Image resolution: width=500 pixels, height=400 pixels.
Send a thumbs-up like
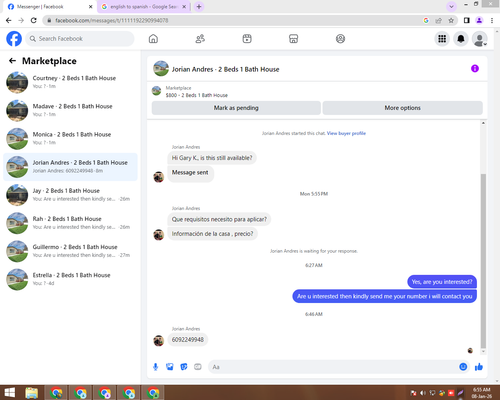[479, 367]
